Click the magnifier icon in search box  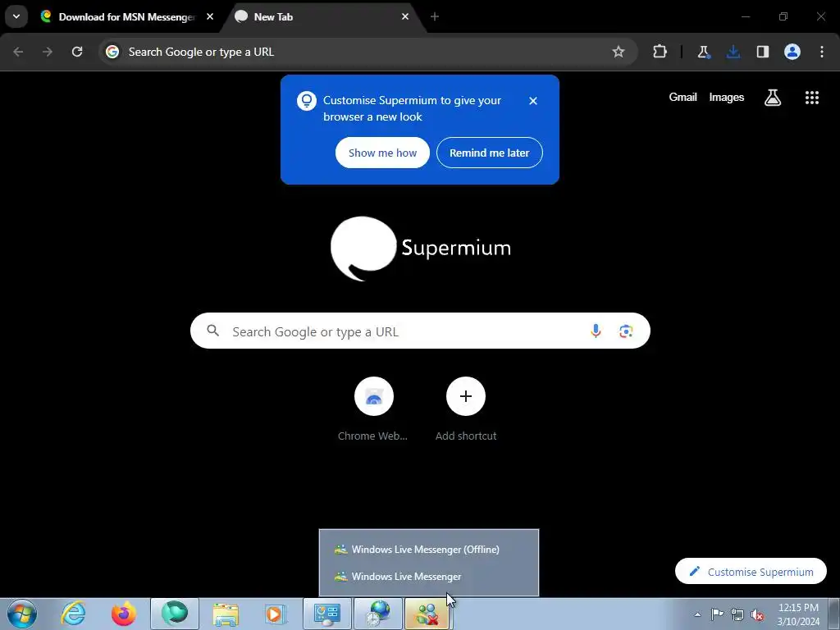212,331
